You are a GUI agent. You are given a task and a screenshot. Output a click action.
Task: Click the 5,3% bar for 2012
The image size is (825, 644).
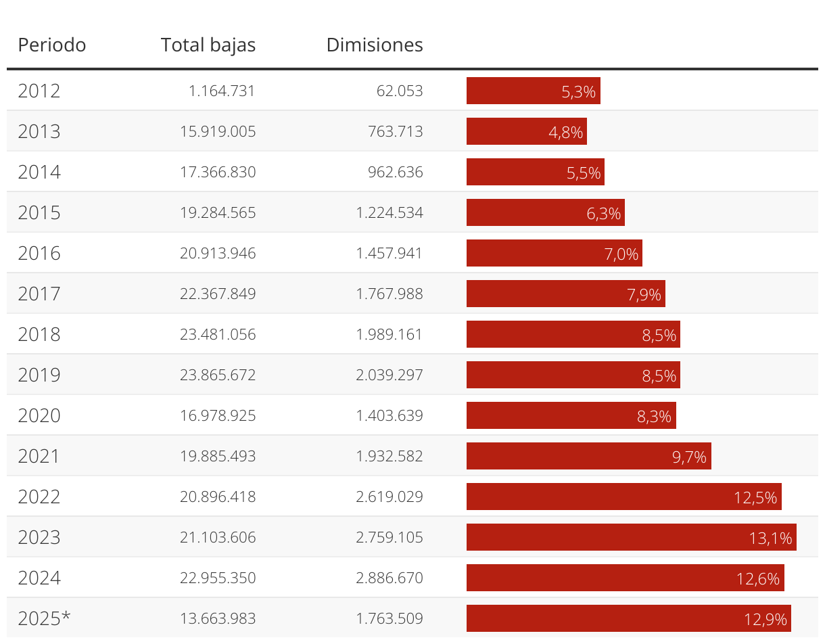click(x=533, y=91)
